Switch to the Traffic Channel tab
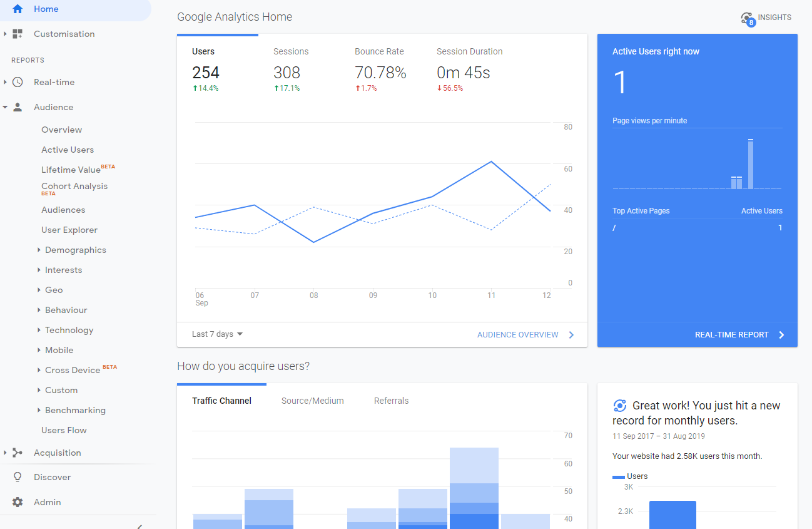 click(x=221, y=401)
